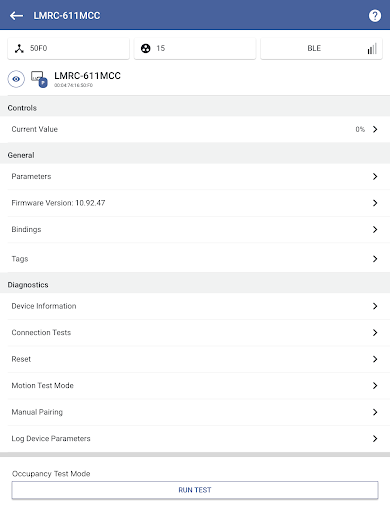Viewport: 390px width, 512px height.
Task: Click the LMRC-611MCC device image icon
Action: point(39,79)
